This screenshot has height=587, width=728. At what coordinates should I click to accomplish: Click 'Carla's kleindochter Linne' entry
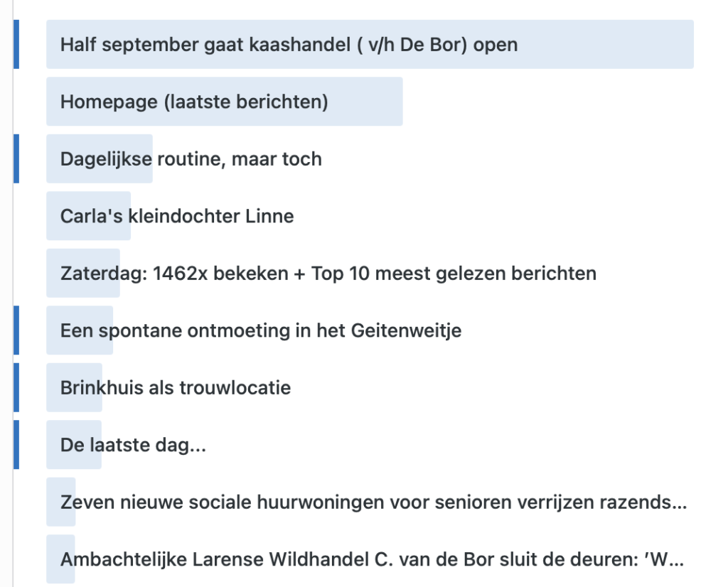point(177,216)
